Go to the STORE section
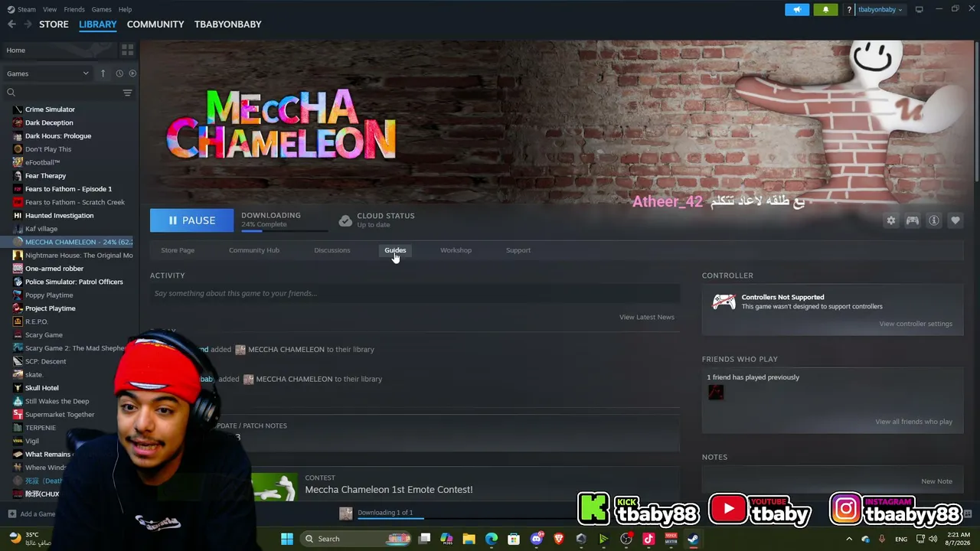The width and height of the screenshot is (980, 551). (x=54, y=24)
